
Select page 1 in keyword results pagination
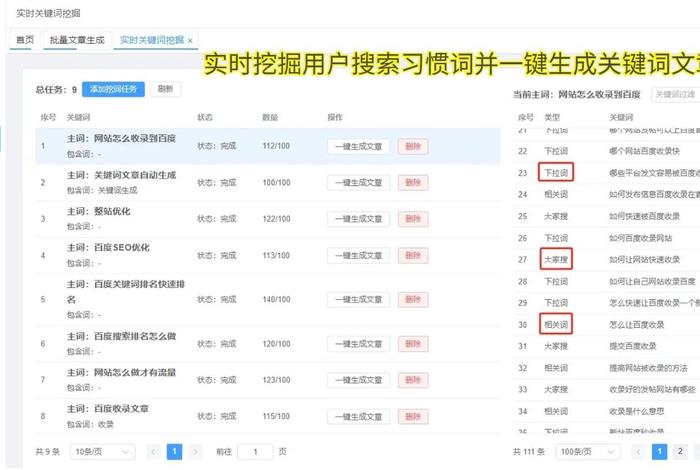click(x=659, y=452)
